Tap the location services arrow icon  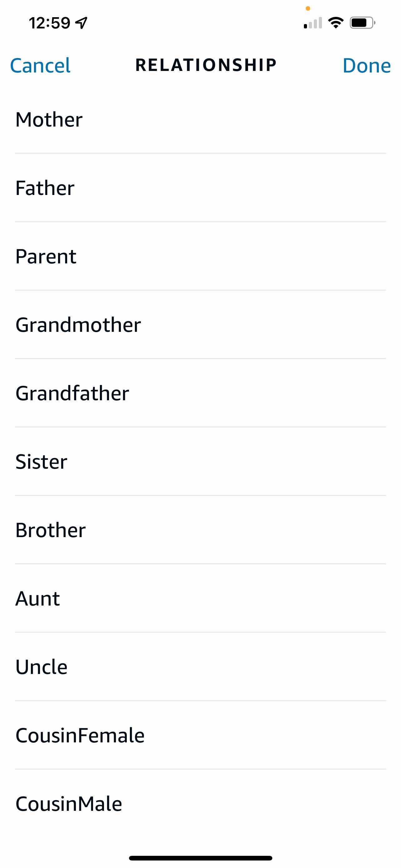(82, 23)
